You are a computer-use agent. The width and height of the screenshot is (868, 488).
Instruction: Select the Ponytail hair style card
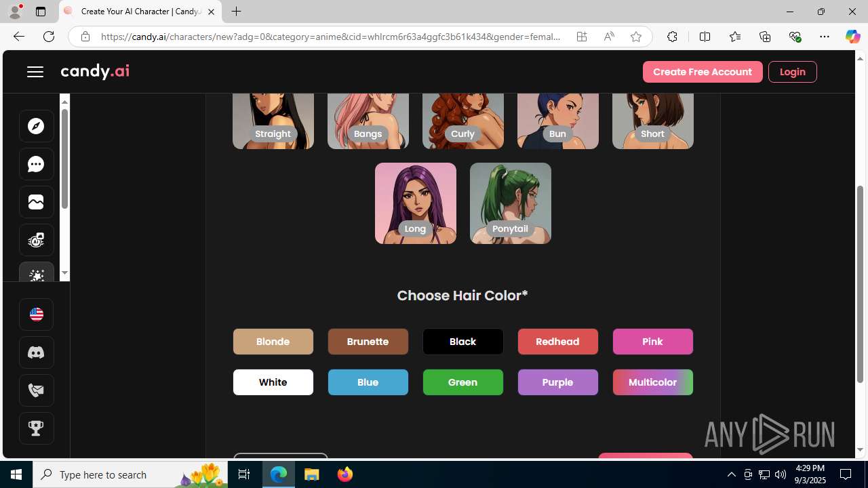click(511, 203)
